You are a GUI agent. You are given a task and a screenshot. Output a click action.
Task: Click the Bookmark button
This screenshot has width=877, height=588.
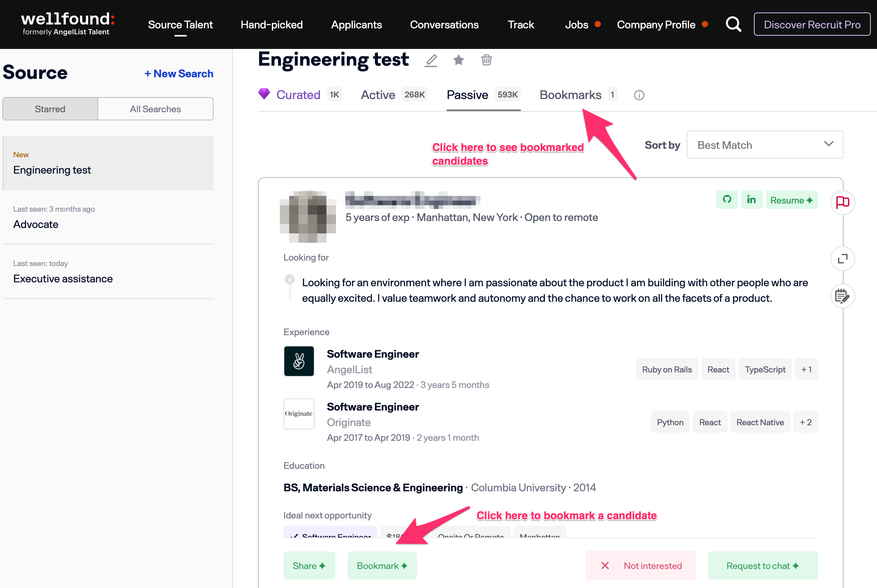[x=382, y=566]
